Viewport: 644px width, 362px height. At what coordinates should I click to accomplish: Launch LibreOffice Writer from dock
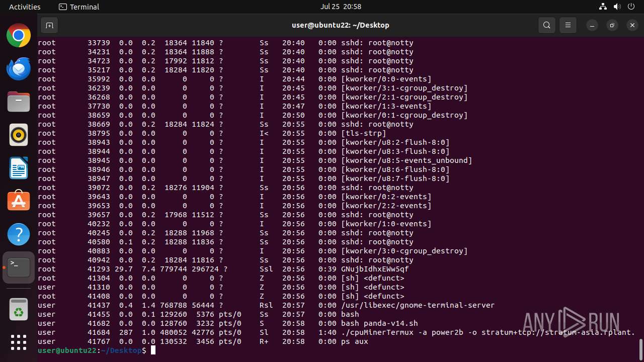pos(19,168)
